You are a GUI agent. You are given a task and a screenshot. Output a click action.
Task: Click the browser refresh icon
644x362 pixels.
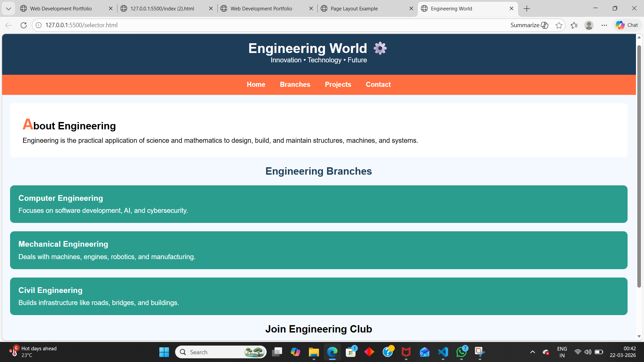pos(23,25)
